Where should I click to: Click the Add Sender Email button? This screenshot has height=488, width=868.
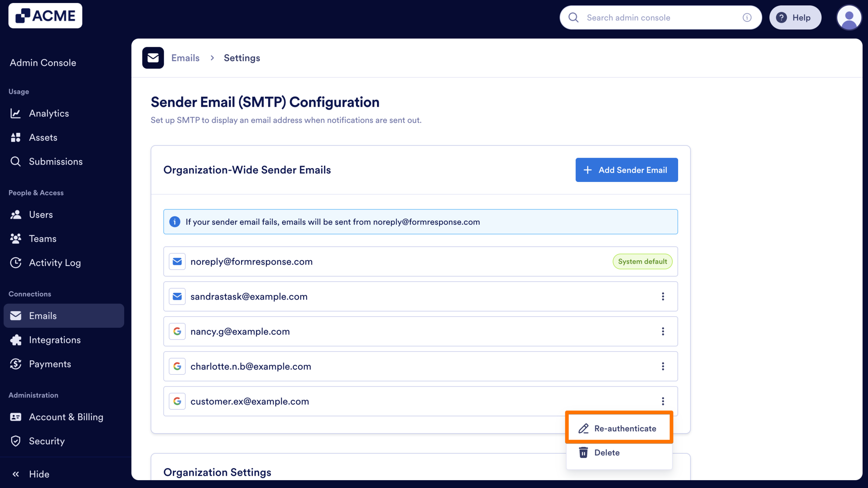click(x=626, y=170)
